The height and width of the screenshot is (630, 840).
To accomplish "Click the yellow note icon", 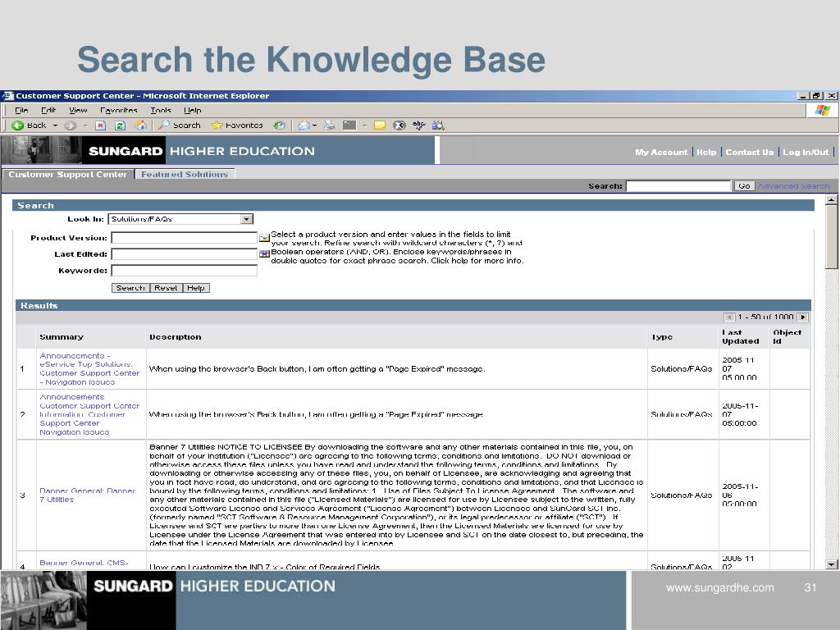I will point(380,126).
